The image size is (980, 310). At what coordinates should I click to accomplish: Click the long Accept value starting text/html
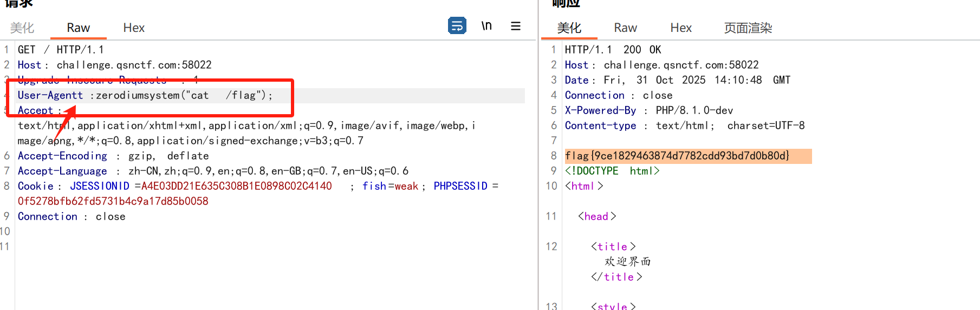[x=246, y=133]
